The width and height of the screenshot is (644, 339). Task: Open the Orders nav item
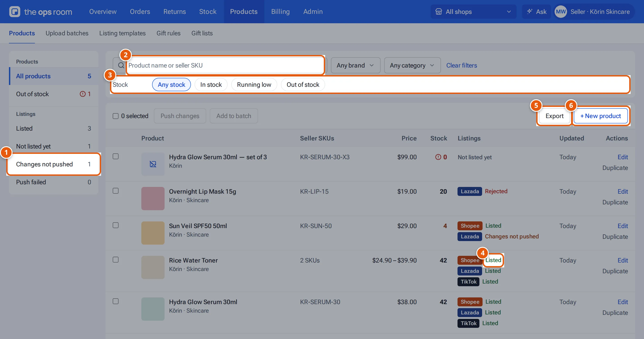pos(140,11)
